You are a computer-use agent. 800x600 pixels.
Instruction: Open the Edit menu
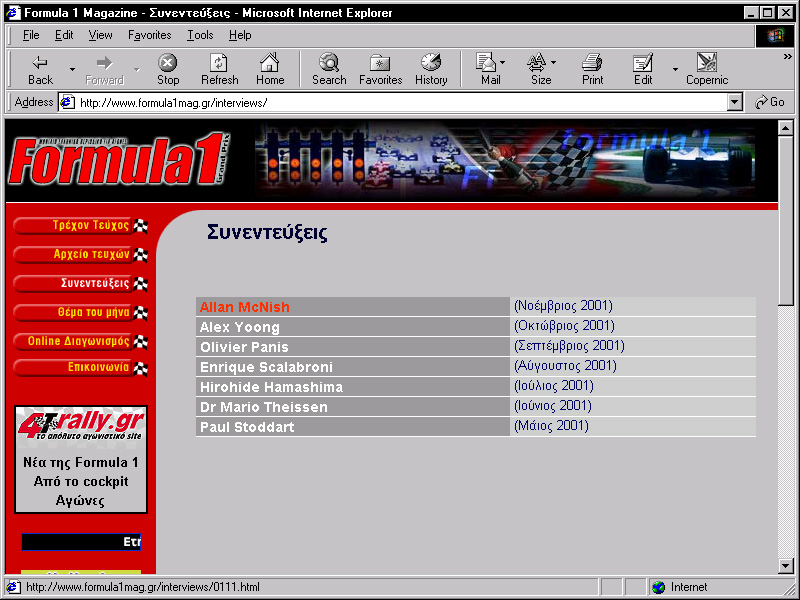tap(64, 35)
